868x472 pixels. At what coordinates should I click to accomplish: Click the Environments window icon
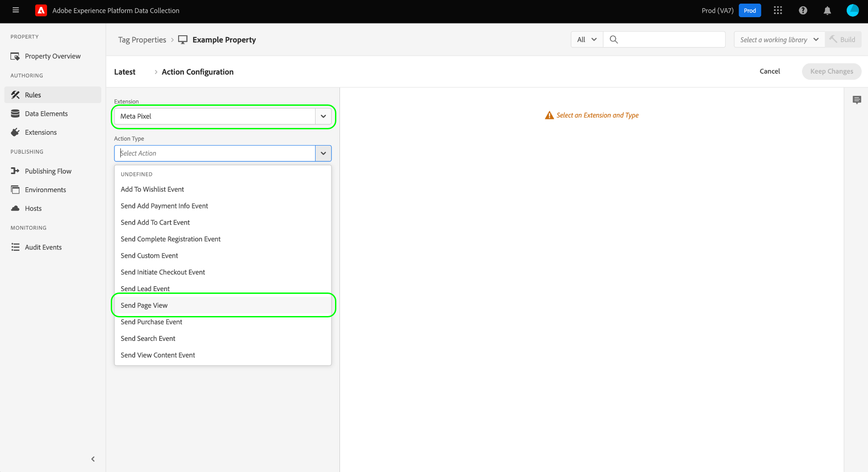(15, 189)
